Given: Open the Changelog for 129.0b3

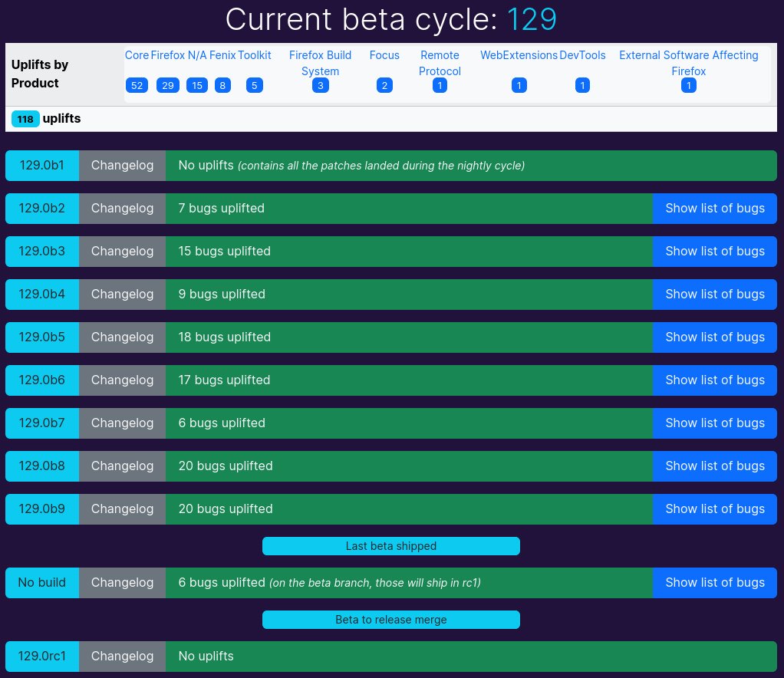Looking at the screenshot, I should 123,252.
